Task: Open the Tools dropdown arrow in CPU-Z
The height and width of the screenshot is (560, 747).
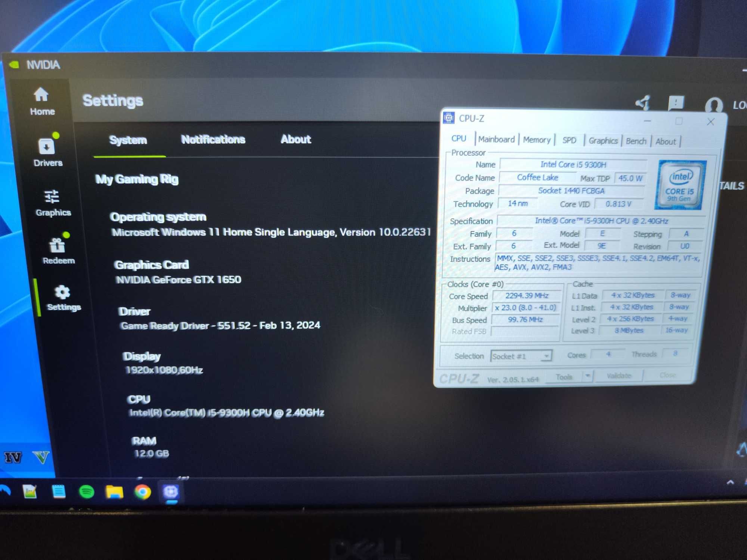Action: pos(588,376)
